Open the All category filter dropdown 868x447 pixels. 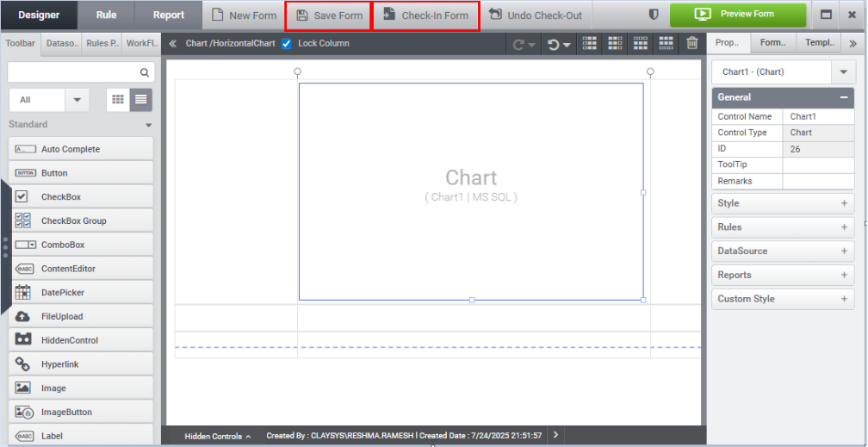[x=77, y=100]
